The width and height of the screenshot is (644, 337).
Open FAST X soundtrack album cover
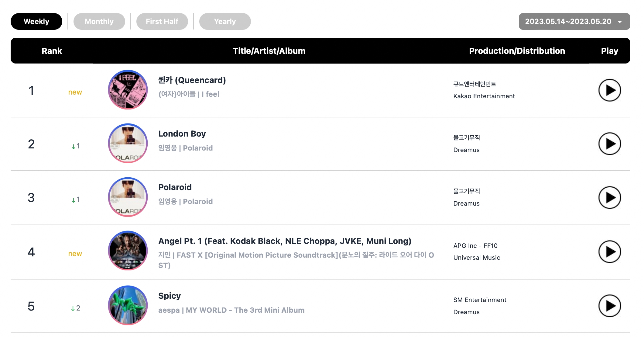click(128, 251)
